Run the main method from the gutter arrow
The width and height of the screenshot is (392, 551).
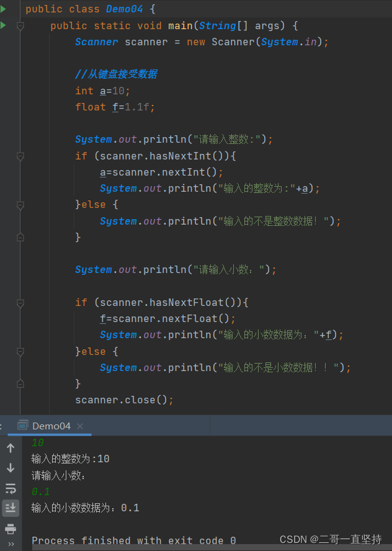tap(3, 25)
